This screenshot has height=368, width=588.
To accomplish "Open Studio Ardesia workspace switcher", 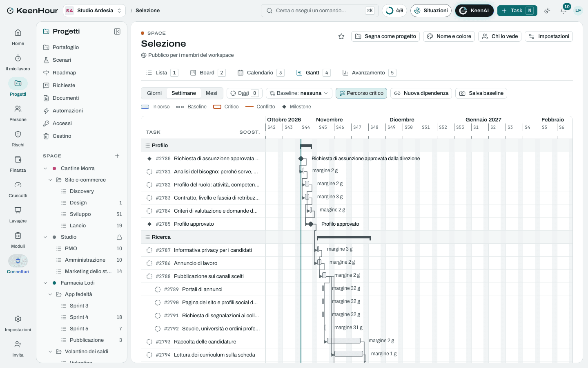I will 94,11.
